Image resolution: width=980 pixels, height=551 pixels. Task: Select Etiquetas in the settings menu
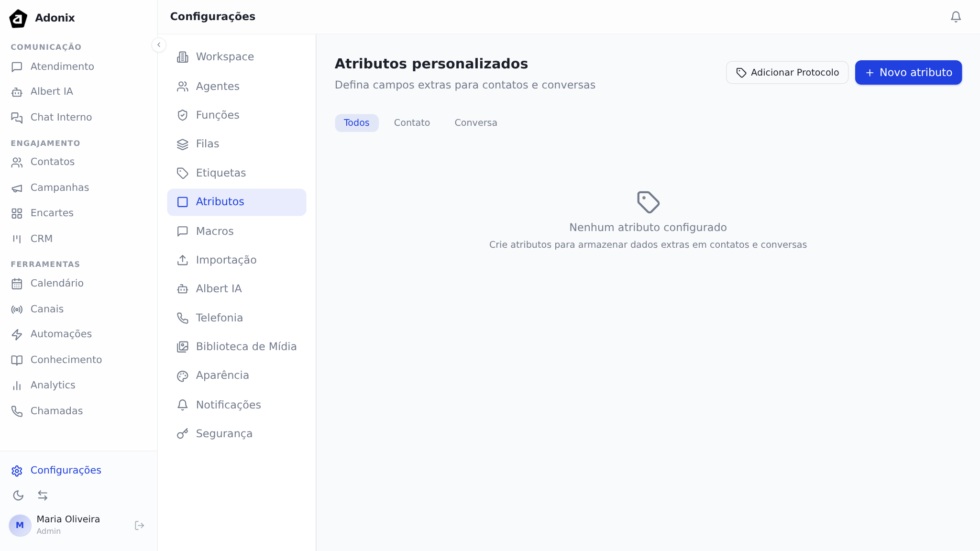pos(220,173)
